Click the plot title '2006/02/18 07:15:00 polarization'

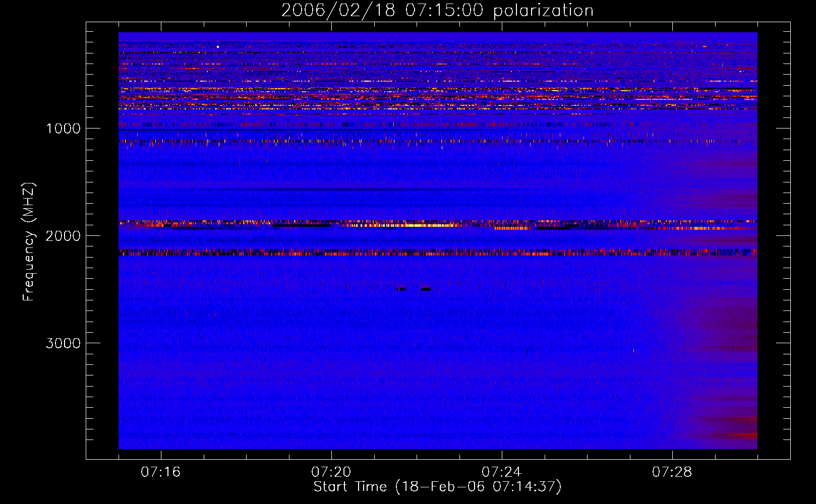(x=437, y=11)
